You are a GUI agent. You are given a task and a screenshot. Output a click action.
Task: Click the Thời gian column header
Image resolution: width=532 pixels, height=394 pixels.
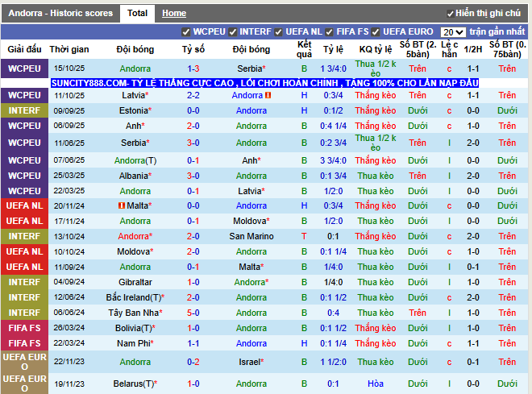[x=69, y=49]
